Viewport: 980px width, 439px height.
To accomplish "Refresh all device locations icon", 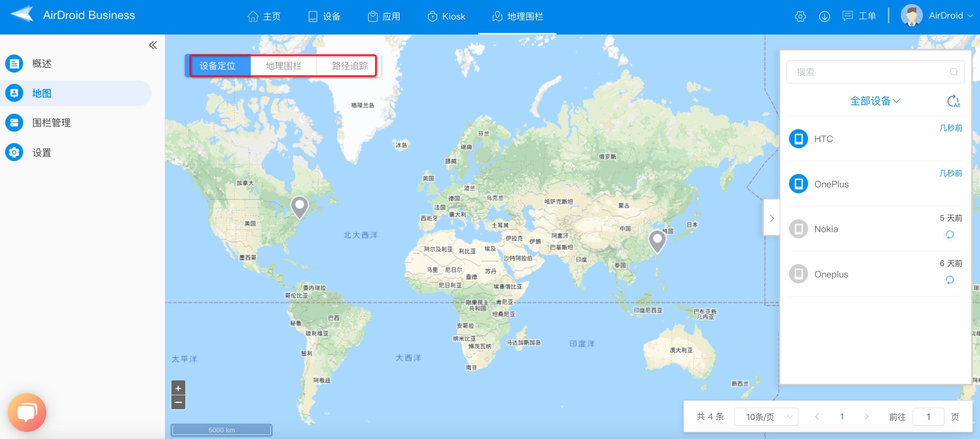I will (x=954, y=101).
